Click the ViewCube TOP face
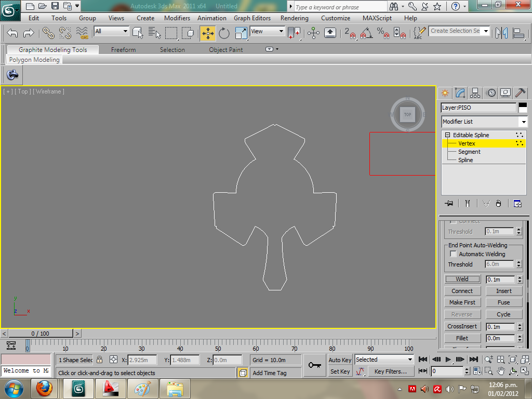The image size is (532, 399). (x=407, y=115)
